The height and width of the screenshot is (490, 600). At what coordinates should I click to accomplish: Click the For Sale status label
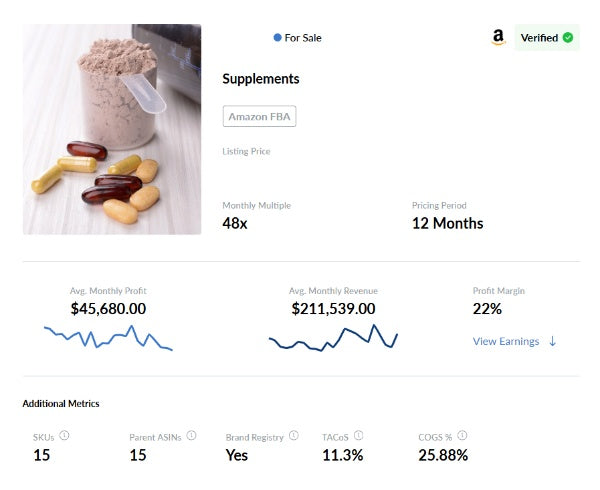pyautogui.click(x=303, y=38)
